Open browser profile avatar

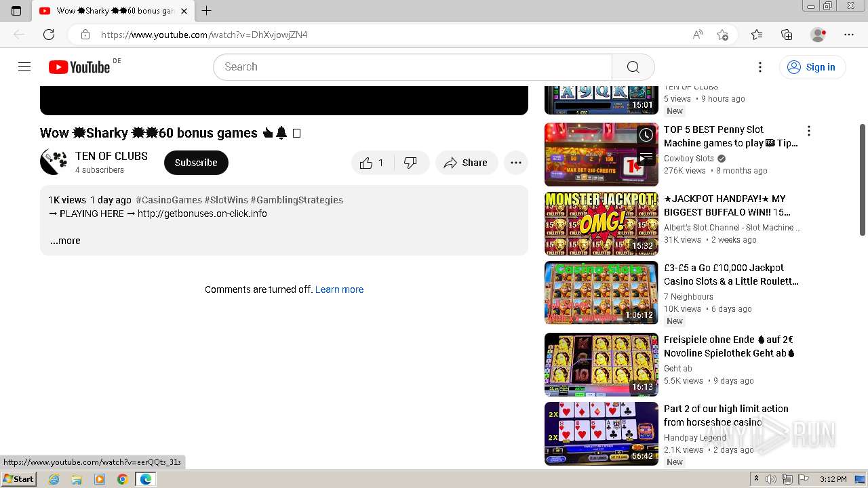pyautogui.click(x=818, y=35)
